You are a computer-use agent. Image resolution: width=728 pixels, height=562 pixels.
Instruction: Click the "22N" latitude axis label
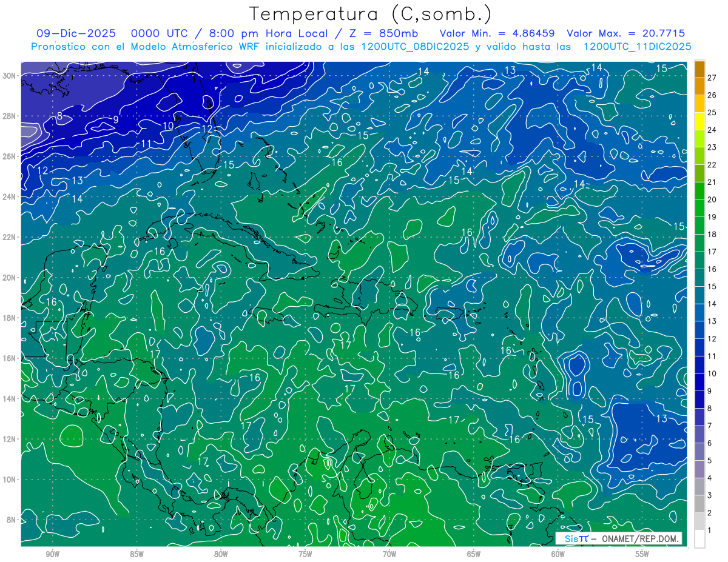click(9, 237)
